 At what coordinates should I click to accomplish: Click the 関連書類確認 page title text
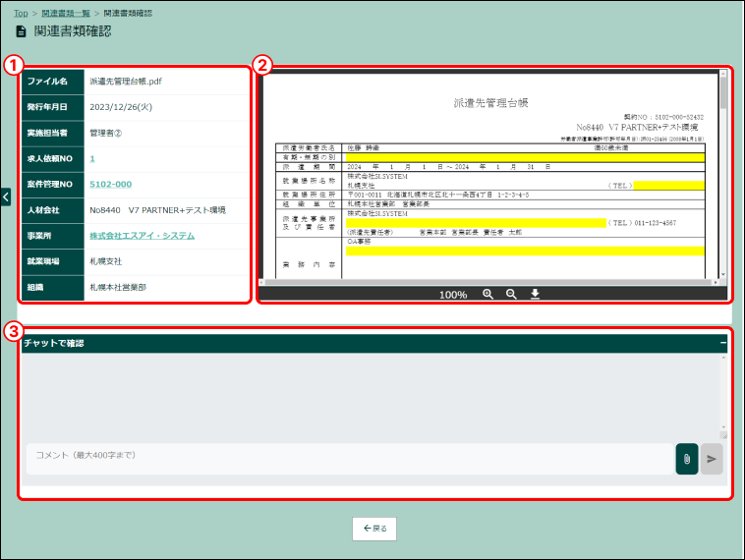pos(72,31)
